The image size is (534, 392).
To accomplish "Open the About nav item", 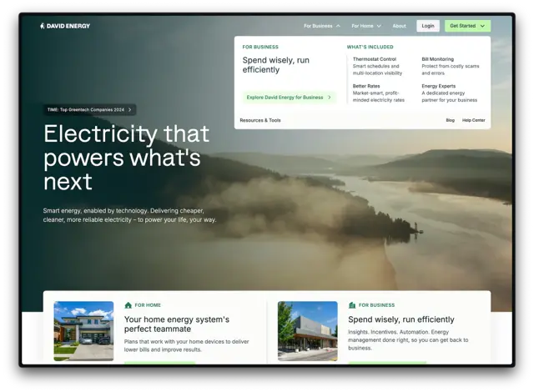I will click(x=399, y=26).
